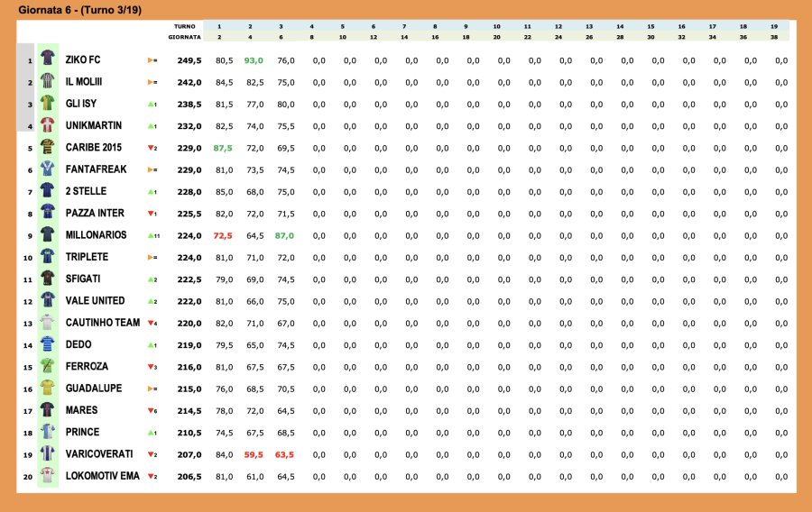
Task: Click the GUADALUPE yellow jersey icon
Action: click(48, 388)
